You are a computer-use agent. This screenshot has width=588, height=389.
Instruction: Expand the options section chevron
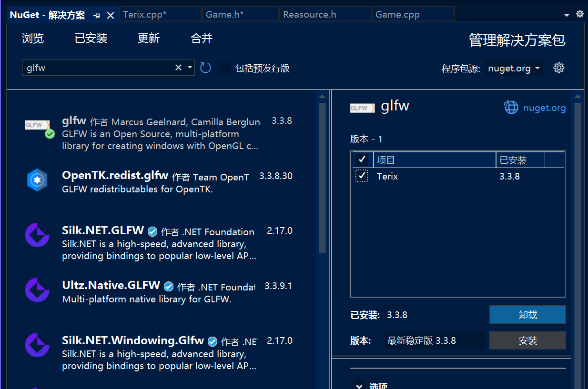(359, 386)
